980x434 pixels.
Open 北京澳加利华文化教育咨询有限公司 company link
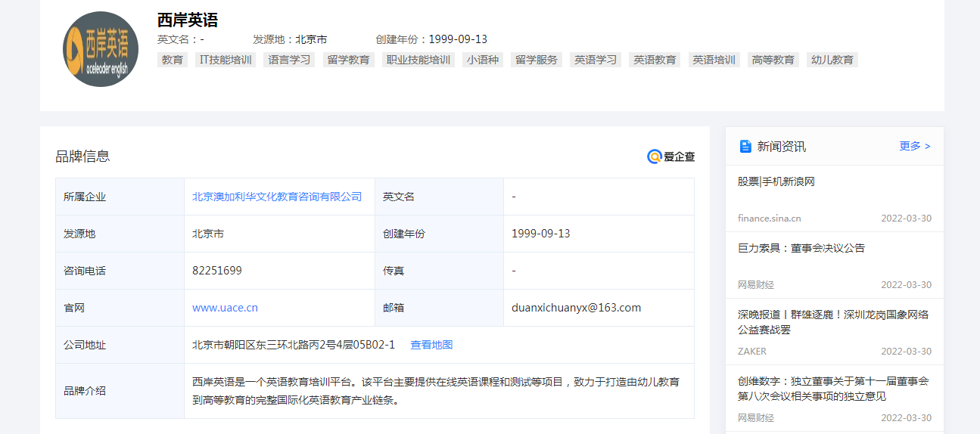click(x=277, y=197)
